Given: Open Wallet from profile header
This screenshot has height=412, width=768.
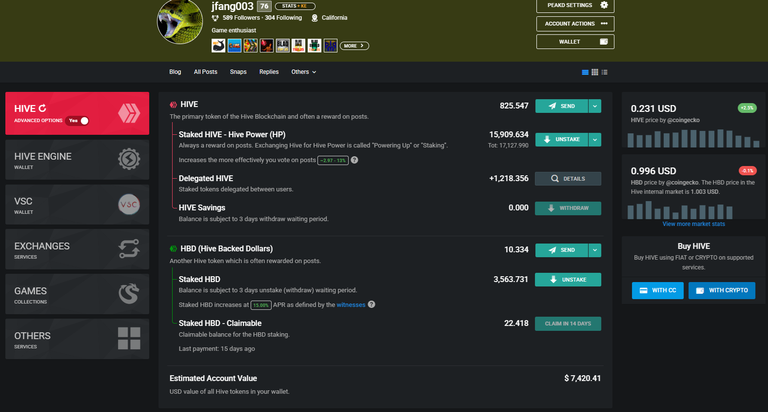Looking at the screenshot, I should (575, 42).
